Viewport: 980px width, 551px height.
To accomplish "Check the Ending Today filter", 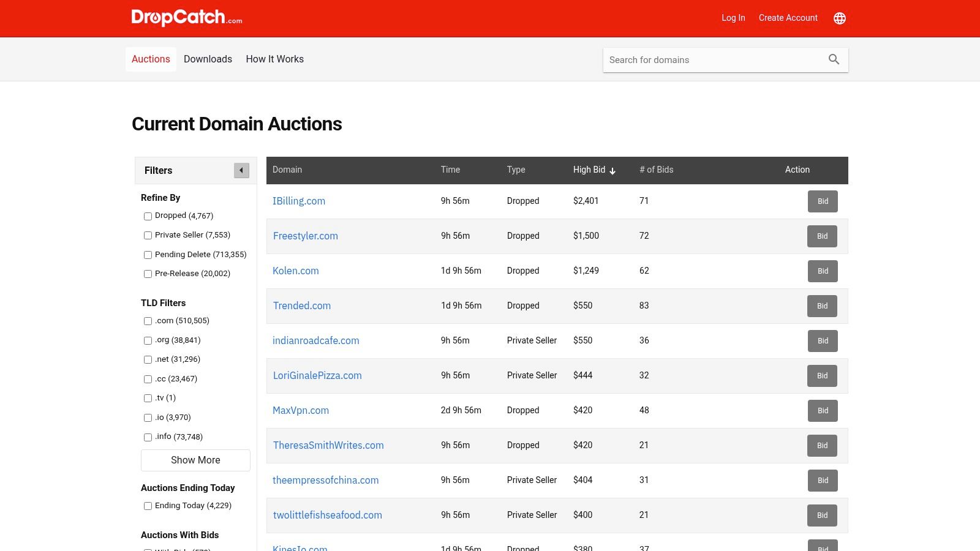I will tap(148, 506).
